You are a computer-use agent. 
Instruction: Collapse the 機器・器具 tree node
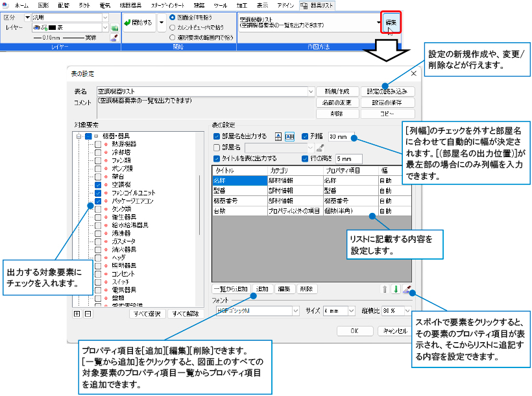[79, 136]
